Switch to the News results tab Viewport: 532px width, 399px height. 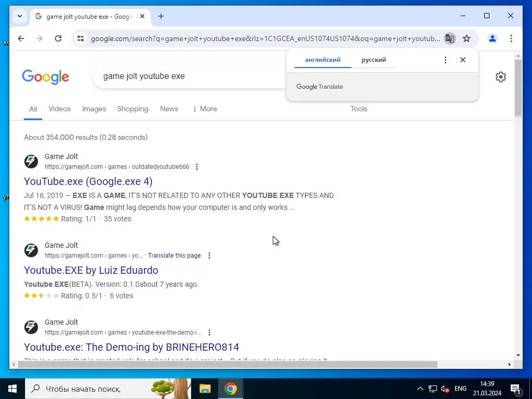pos(169,109)
